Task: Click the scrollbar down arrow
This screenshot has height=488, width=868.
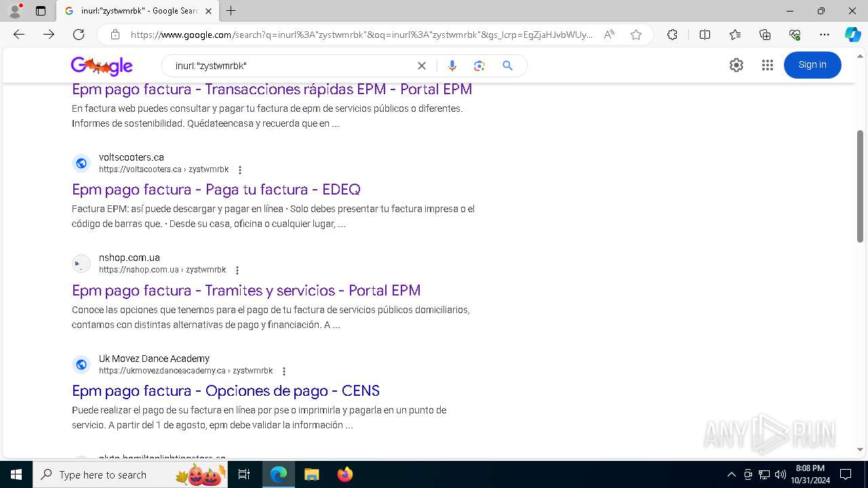Action: 860,449
